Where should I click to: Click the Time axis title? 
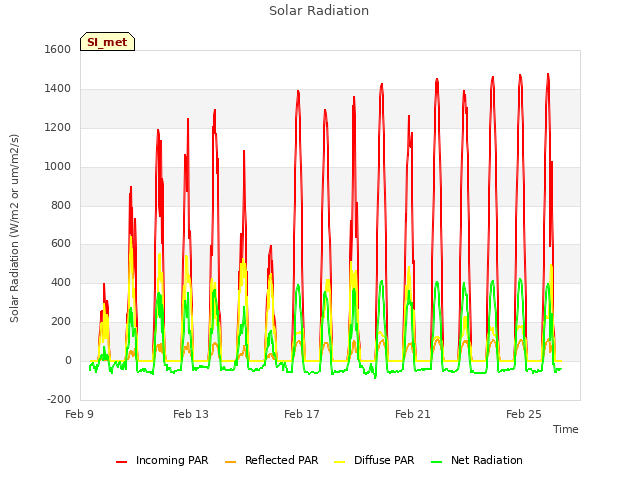coord(566,429)
